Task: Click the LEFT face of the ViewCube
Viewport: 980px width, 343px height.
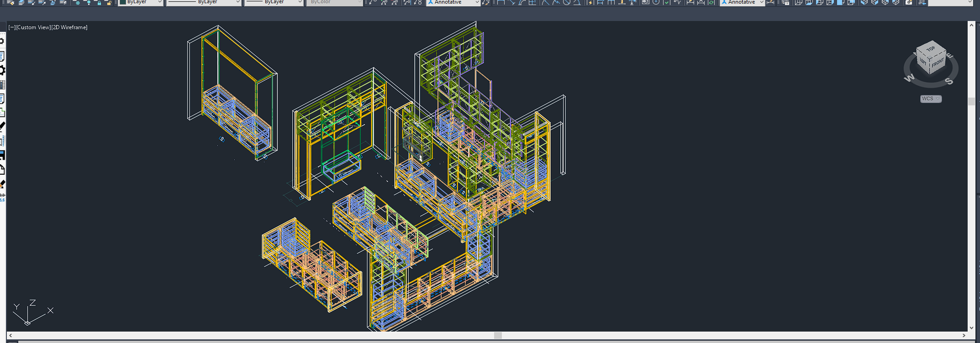Action: [923, 62]
